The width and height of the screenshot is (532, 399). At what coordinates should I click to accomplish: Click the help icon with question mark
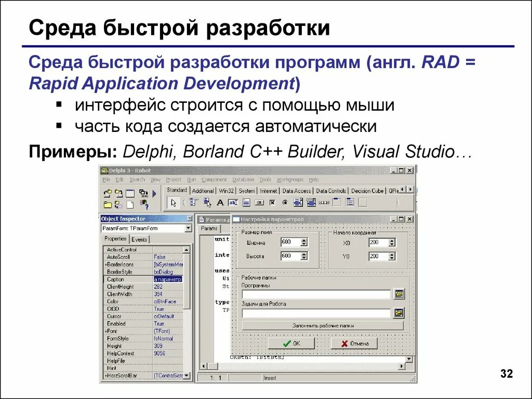[x=144, y=204]
